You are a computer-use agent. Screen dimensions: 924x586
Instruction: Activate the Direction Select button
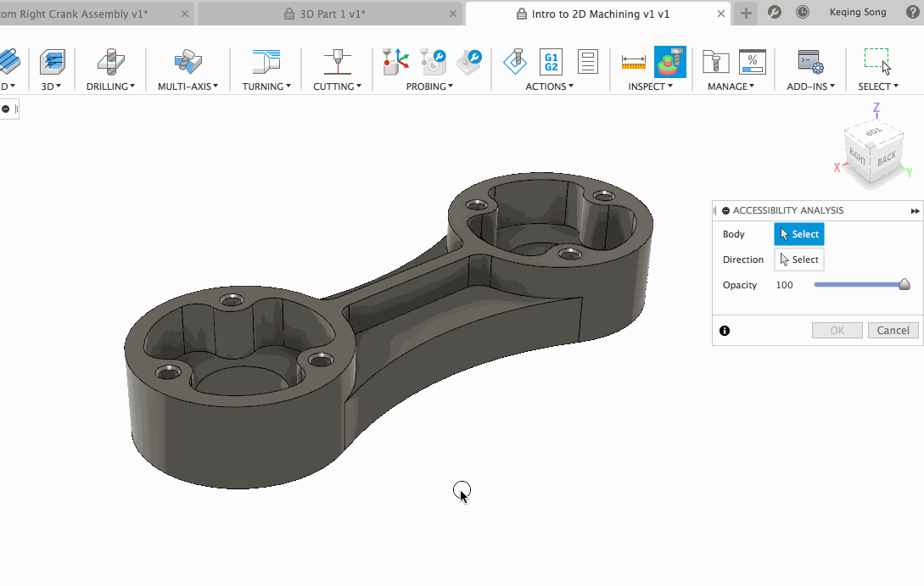[798, 260]
